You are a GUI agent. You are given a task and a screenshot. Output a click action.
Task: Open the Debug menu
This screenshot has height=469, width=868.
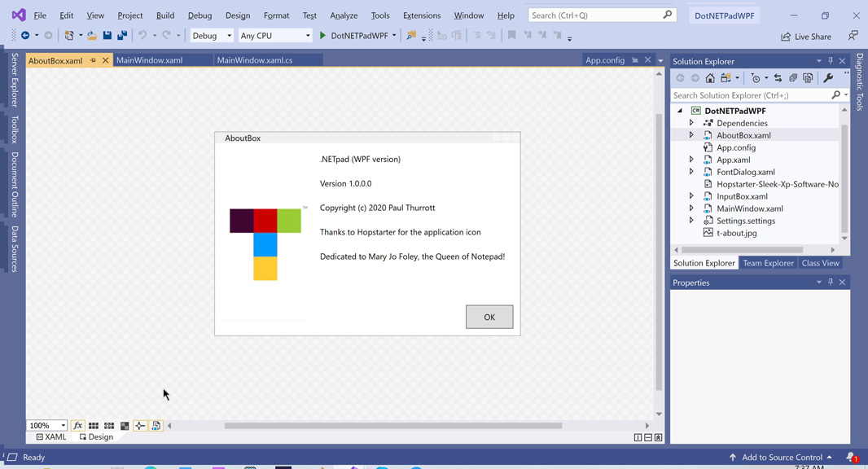(x=199, y=15)
